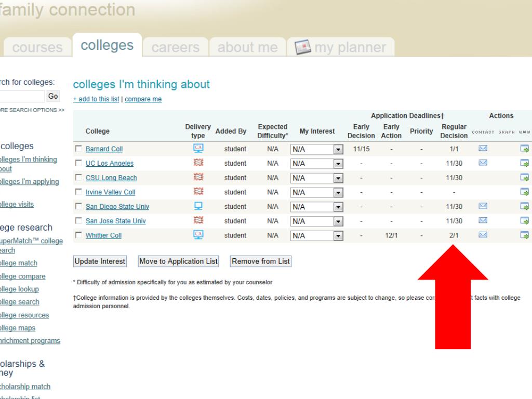This screenshot has width=532, height=399.
Task: Open San Diego State Univ website icon
Action: click(x=525, y=206)
